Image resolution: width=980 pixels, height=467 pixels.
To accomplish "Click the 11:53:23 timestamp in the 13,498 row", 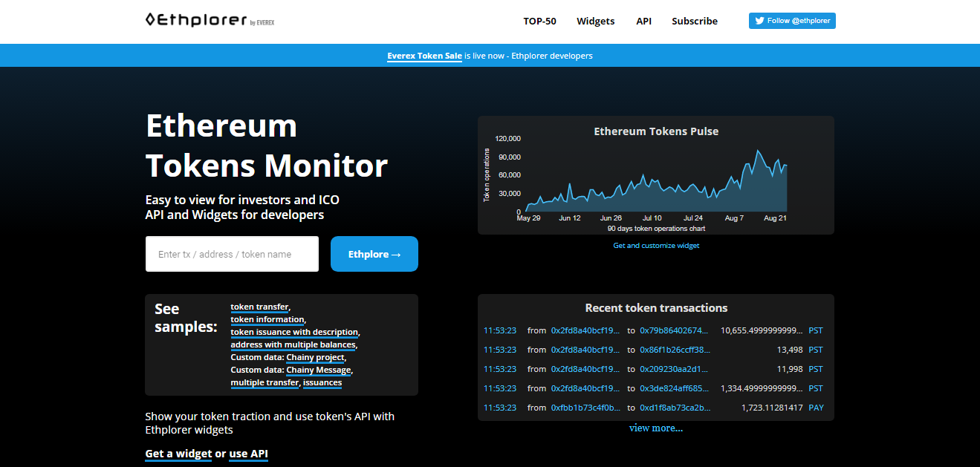I will pyautogui.click(x=500, y=350).
